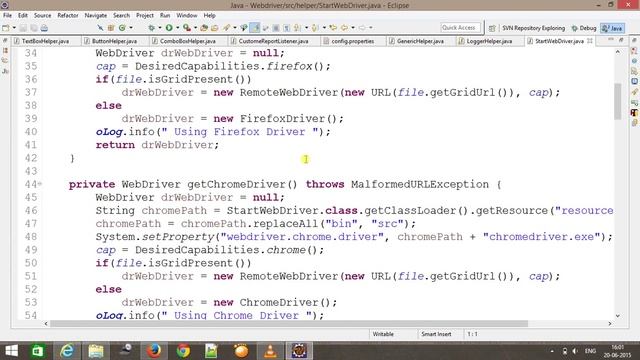
Task: Click the New Java Package icon
Action: [111, 28]
